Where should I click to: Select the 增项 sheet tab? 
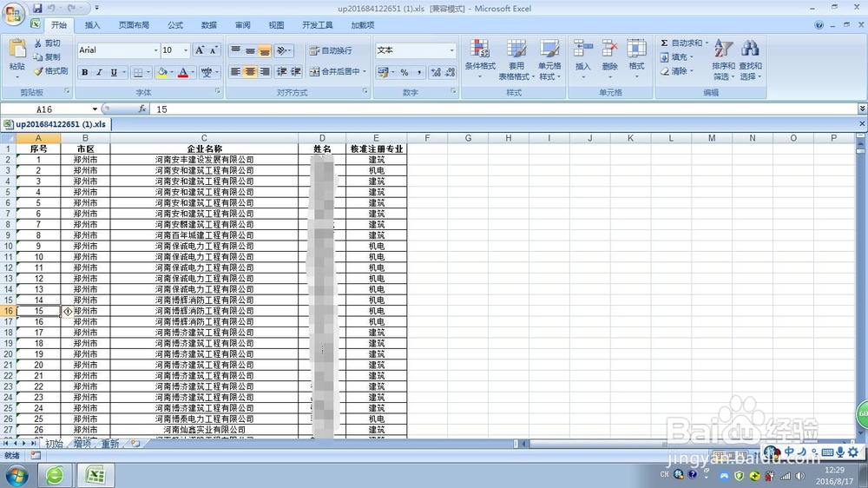coord(82,444)
